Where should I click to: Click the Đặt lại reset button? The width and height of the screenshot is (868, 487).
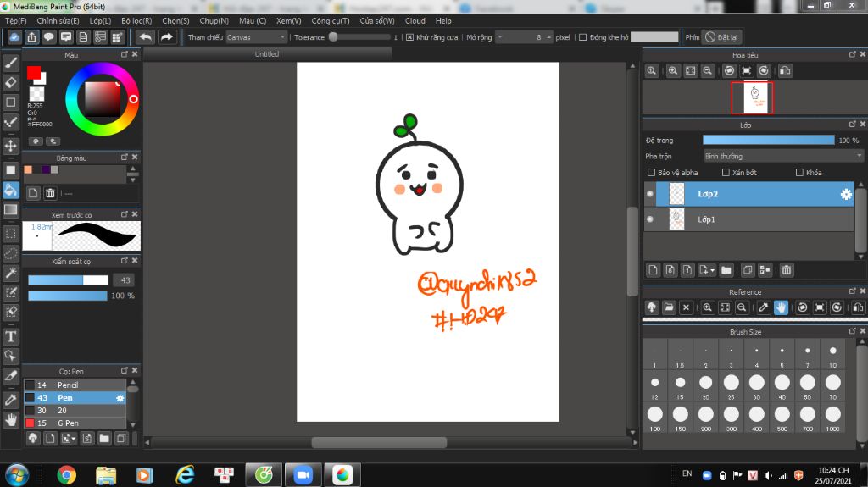[721, 37]
